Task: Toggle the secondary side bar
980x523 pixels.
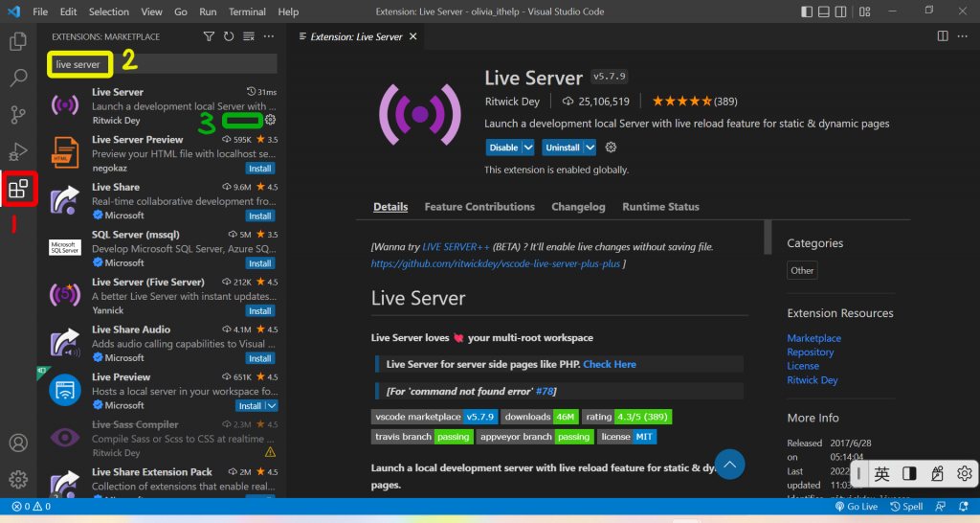Action: 841,11
